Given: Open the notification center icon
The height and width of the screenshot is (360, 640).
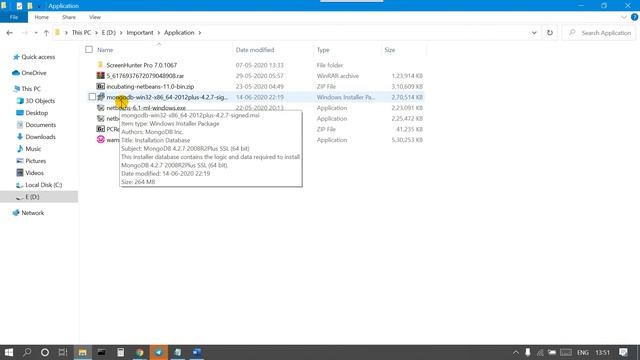Looking at the screenshot, I should [x=623, y=352].
